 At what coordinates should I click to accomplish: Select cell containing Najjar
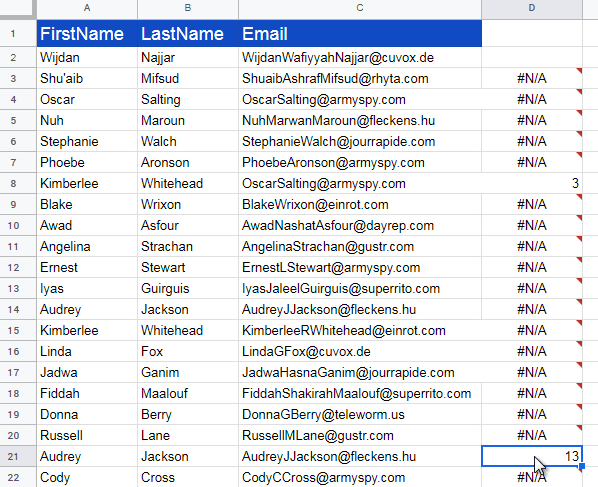tap(188, 58)
